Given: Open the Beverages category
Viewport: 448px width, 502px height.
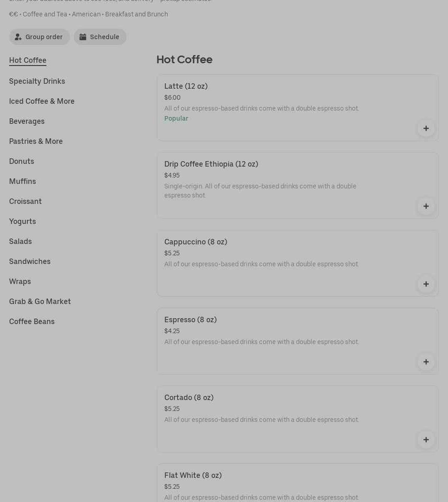Looking at the screenshot, I should click(27, 121).
